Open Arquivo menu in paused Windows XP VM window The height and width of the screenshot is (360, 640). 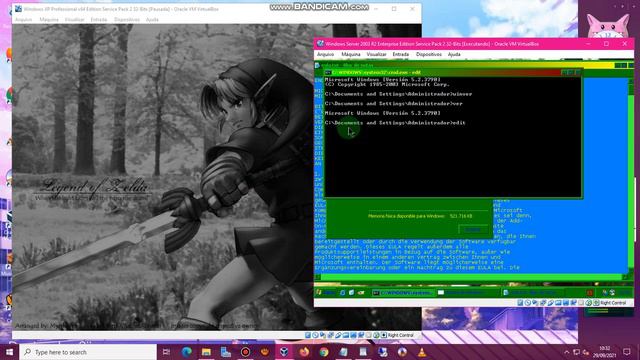pos(23,20)
